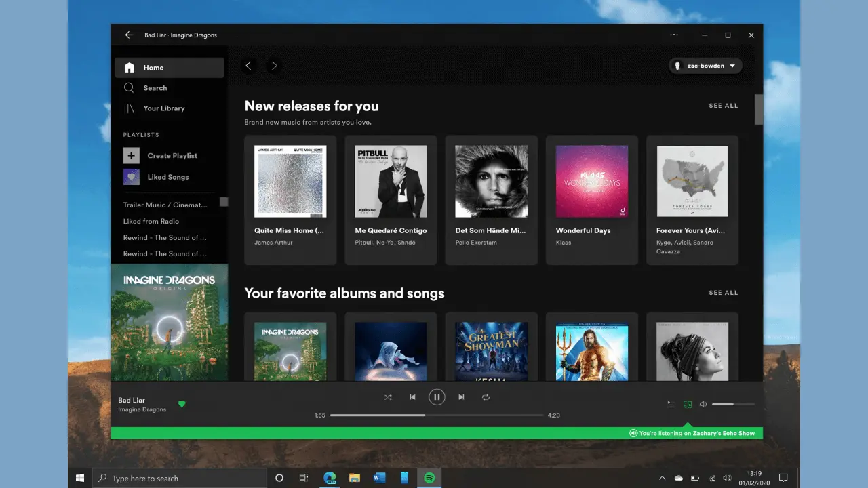Click the Create Playlist plus icon
This screenshot has width=868, height=488.
(x=131, y=155)
